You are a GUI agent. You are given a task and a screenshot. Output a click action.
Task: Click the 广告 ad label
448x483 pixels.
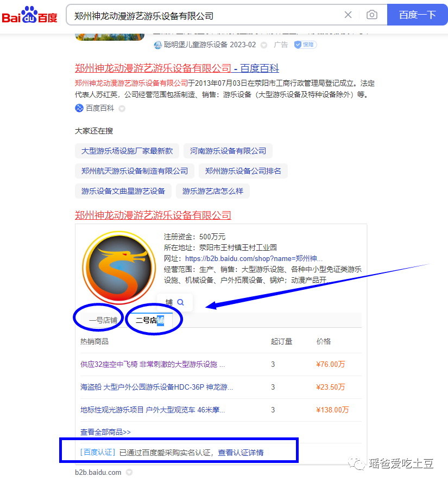tap(281, 45)
